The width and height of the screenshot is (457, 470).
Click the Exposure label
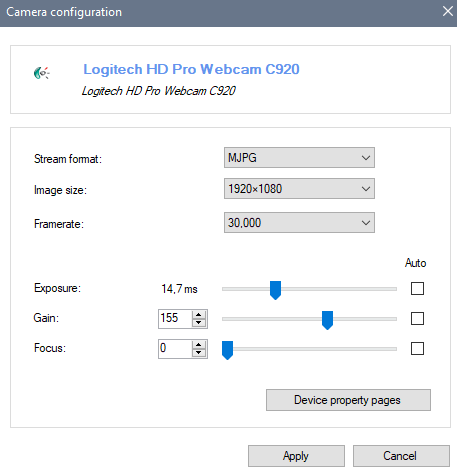pos(57,288)
